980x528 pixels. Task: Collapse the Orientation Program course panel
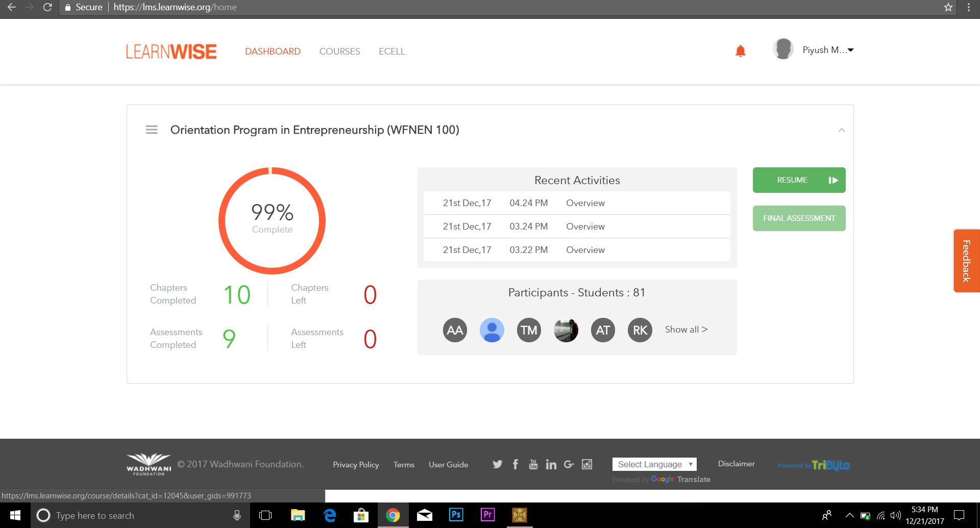[x=842, y=130]
